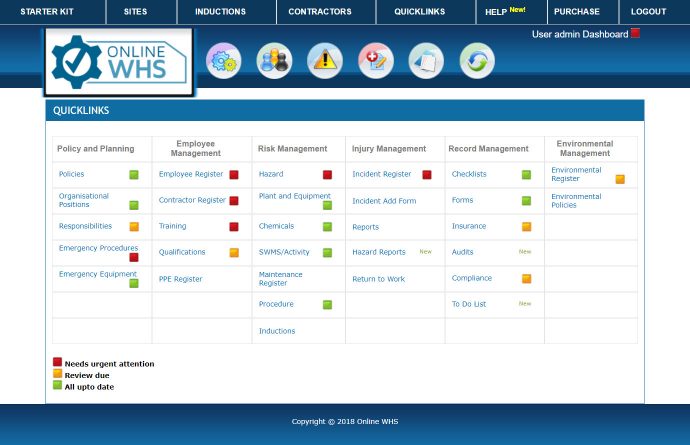
Task: Open the Organisational Positions link
Action: click(x=84, y=200)
